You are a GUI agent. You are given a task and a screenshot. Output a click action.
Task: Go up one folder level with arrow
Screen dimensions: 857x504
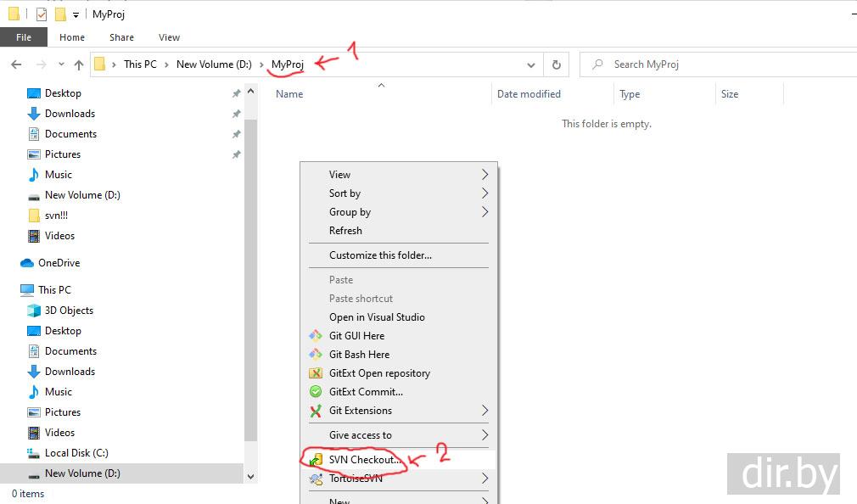coord(79,64)
